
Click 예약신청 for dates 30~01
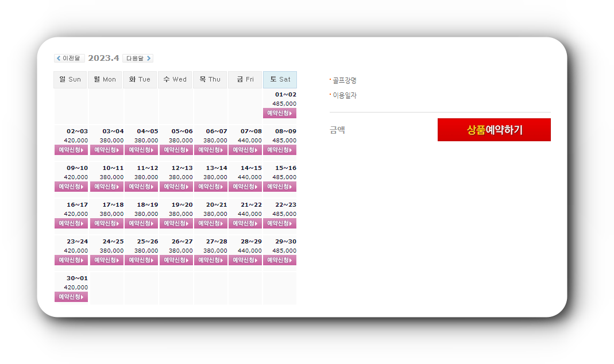(71, 297)
